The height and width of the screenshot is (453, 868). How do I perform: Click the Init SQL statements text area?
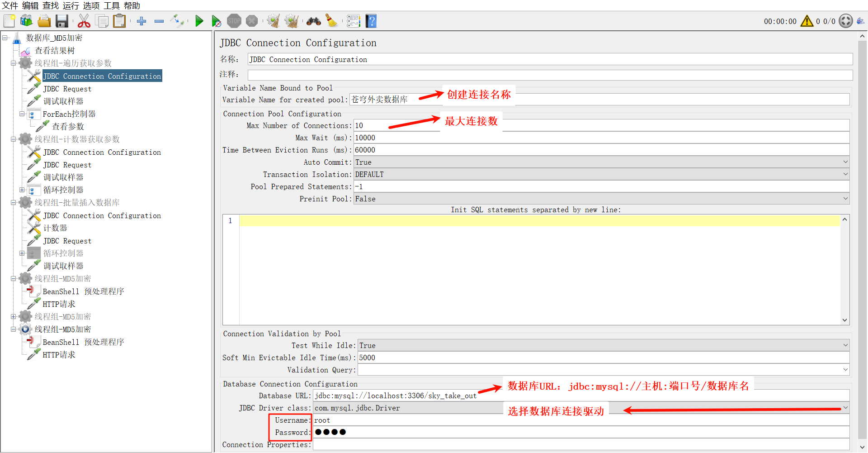coord(539,270)
